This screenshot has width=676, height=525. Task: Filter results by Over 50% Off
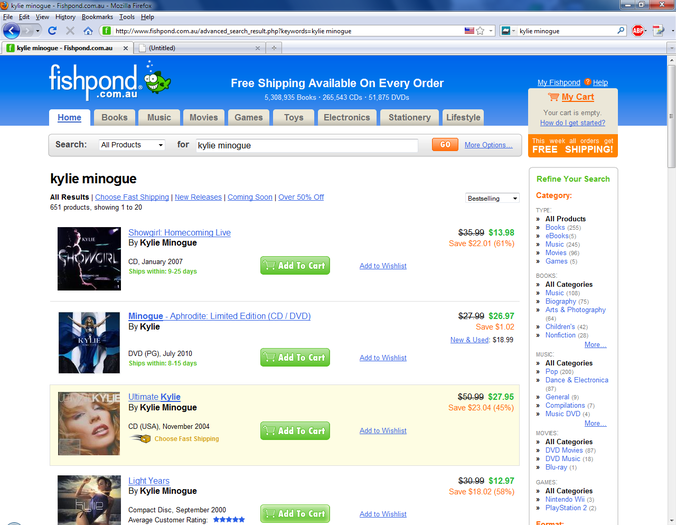click(301, 197)
